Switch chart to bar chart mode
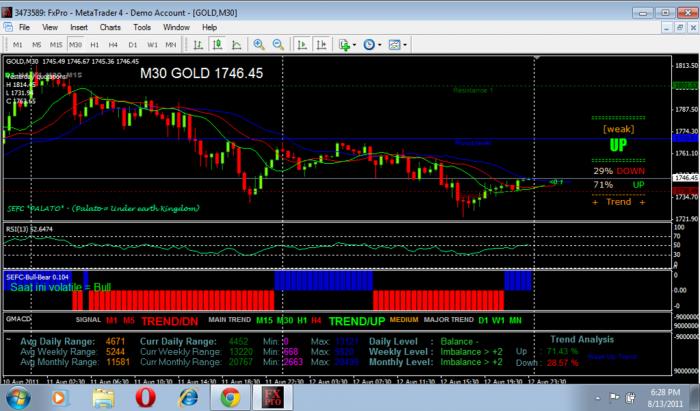This screenshot has height=411, width=700. [x=198, y=45]
